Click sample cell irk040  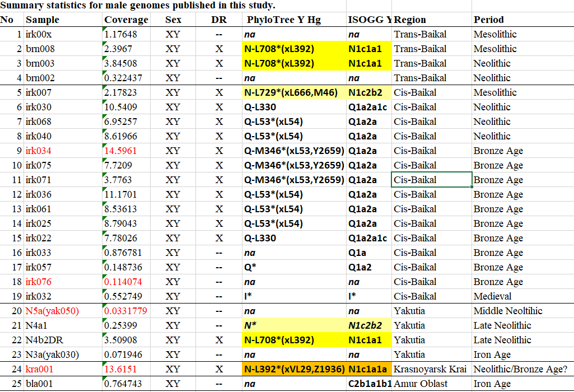point(63,136)
